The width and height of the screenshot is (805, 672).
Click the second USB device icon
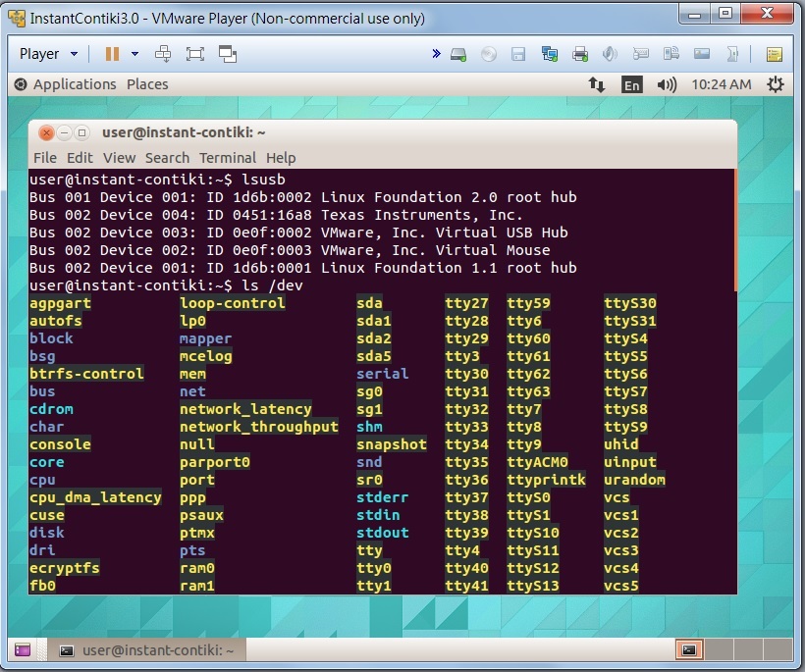(x=671, y=53)
